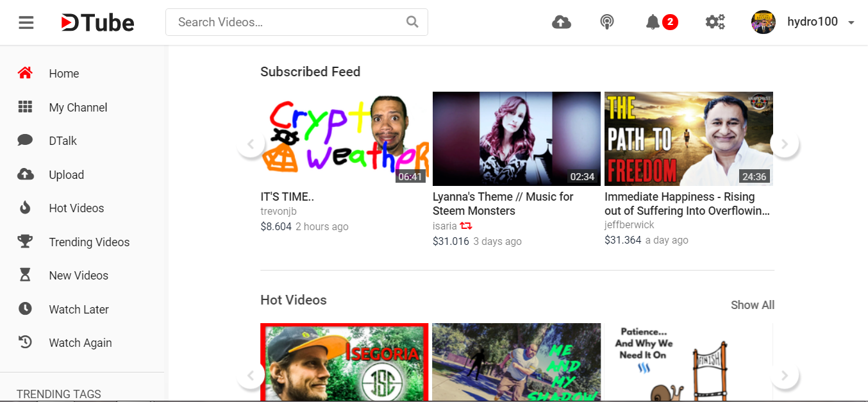Click the 3 days ago timestamp
This screenshot has width=868, height=402.
[x=497, y=241]
